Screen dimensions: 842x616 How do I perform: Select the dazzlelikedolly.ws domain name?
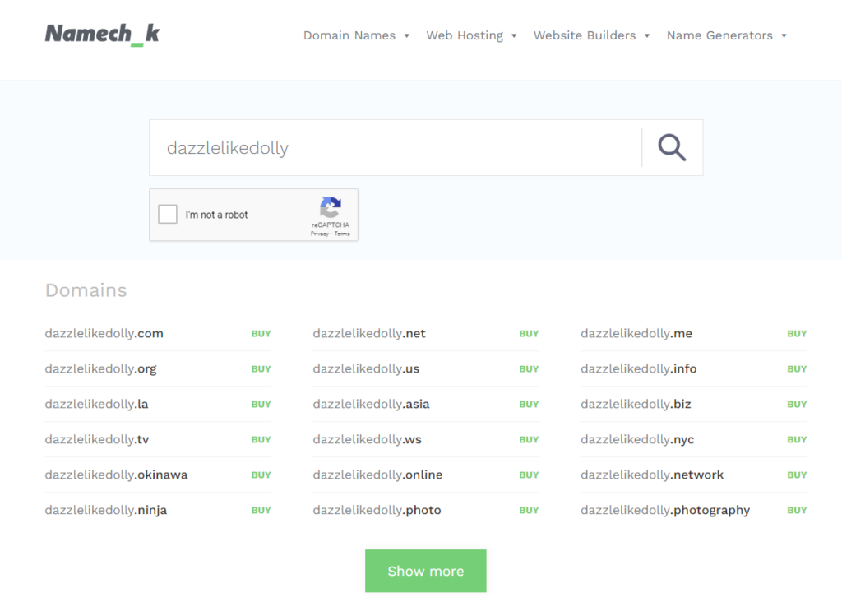(x=368, y=440)
